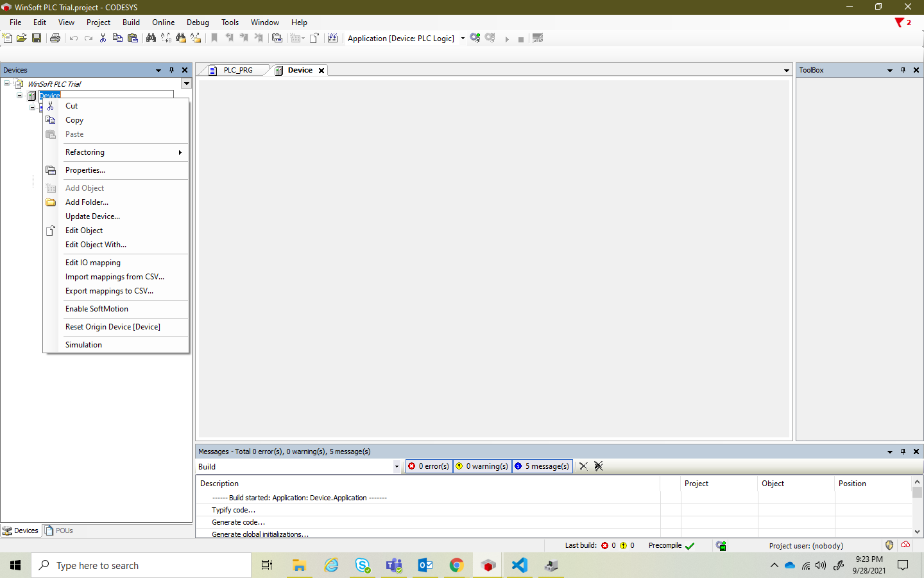924x578 pixels.
Task: Clear all messages with the crossed-list icon
Action: [599, 466]
